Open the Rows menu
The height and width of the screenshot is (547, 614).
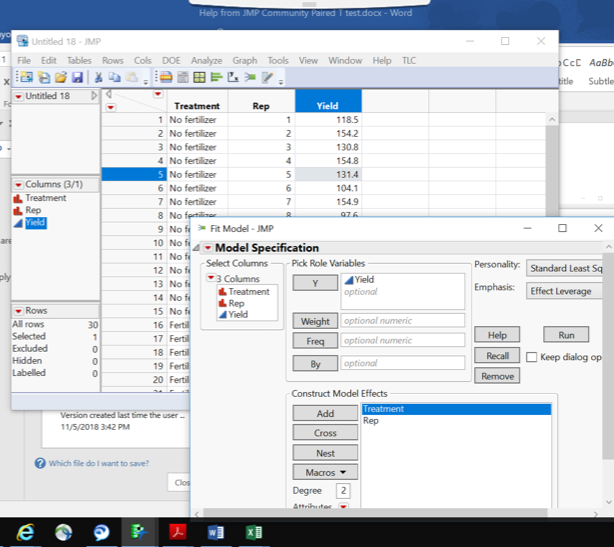point(113,61)
